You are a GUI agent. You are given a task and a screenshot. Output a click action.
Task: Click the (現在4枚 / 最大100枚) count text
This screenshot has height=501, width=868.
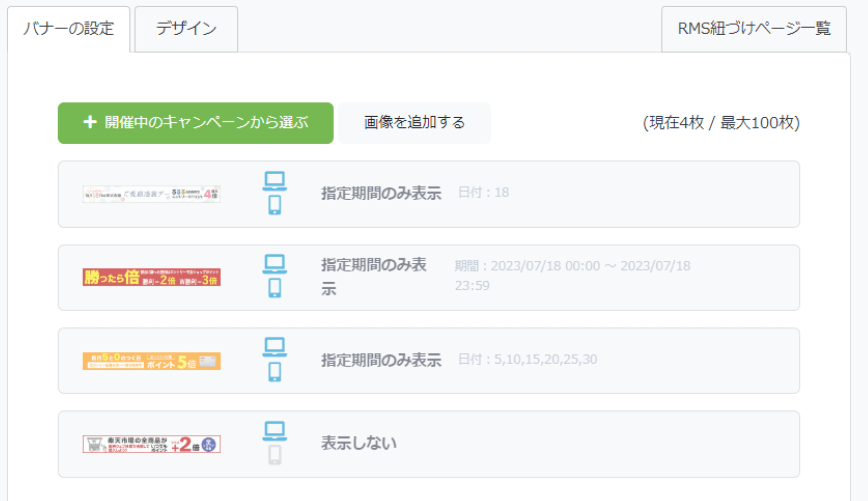[721, 123]
